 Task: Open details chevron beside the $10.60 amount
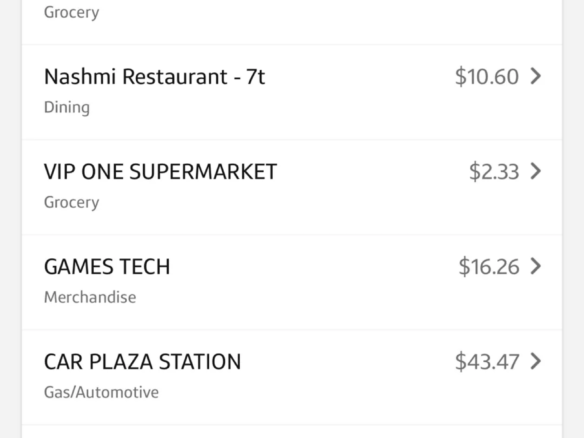coord(536,76)
